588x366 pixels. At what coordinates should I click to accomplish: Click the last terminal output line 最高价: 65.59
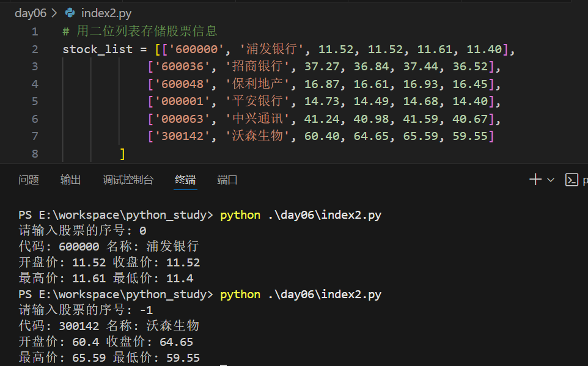pyautogui.click(x=109, y=357)
